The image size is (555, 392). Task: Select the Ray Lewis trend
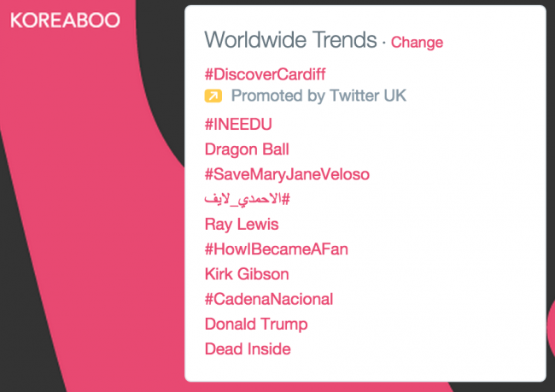242,224
